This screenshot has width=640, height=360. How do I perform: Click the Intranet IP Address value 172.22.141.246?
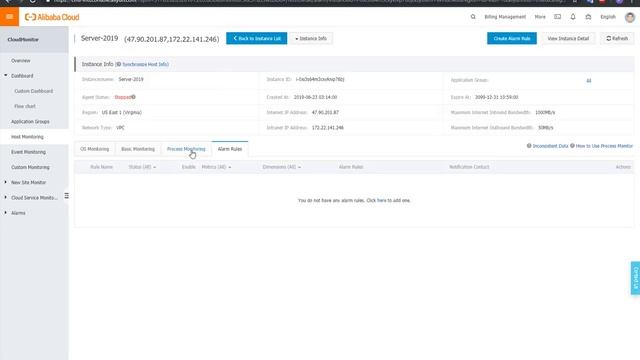click(327, 128)
